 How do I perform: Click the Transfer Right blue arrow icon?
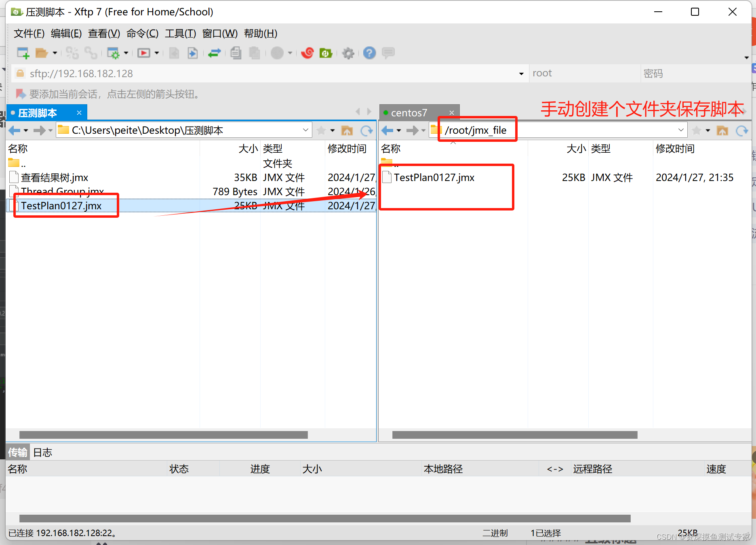click(193, 53)
